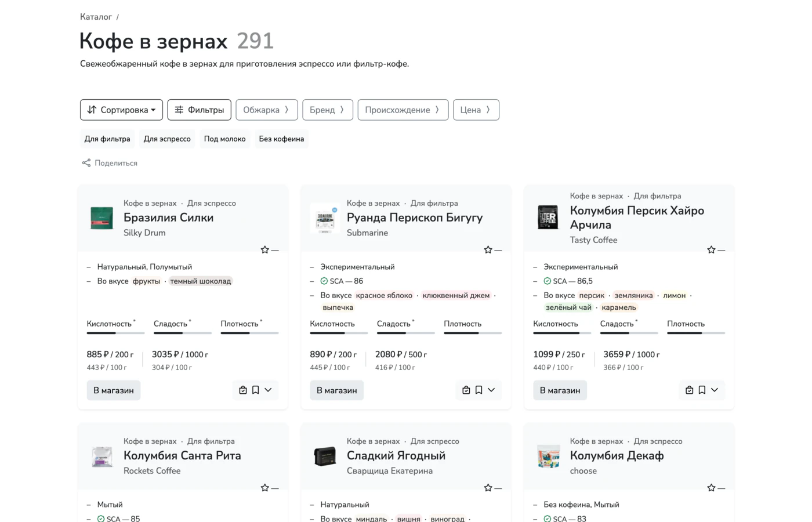Expand the Происхождение filter

coord(403,110)
